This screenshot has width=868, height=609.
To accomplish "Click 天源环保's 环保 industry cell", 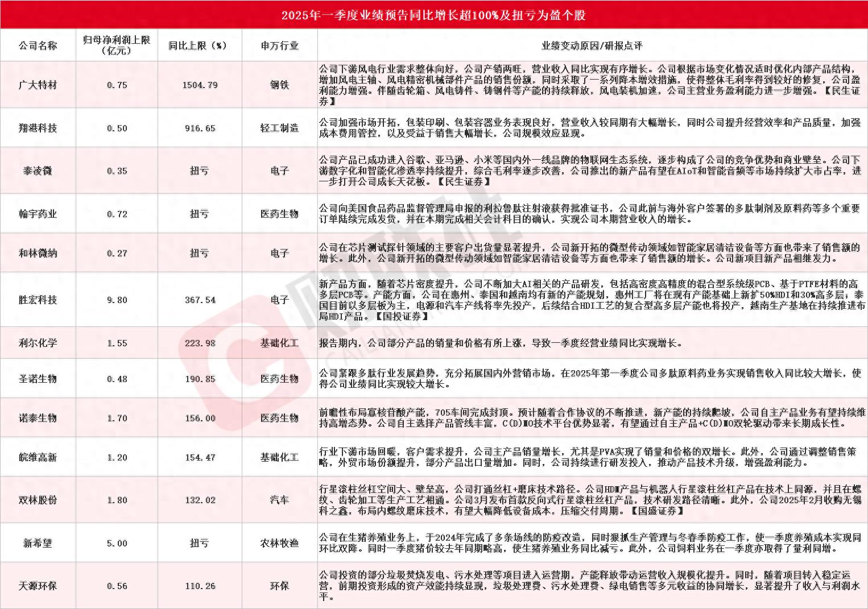I will point(279,585).
